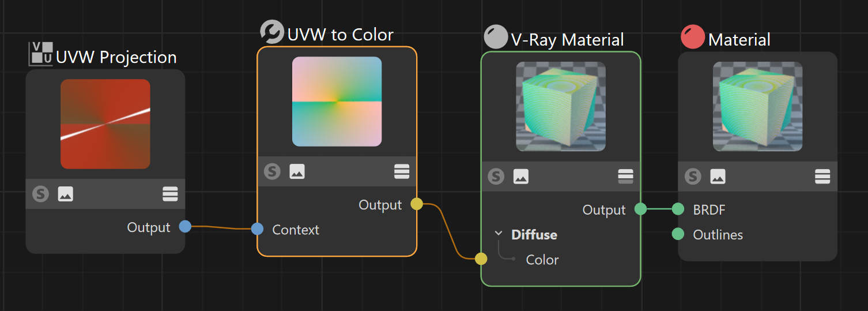The image size is (868, 311).
Task: Open the hamburger menu on Material node
Action: [x=822, y=177]
